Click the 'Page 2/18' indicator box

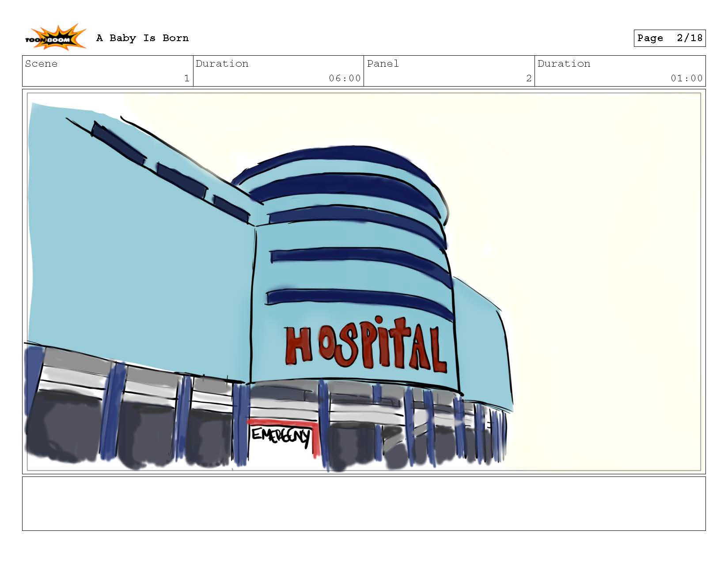coord(669,38)
